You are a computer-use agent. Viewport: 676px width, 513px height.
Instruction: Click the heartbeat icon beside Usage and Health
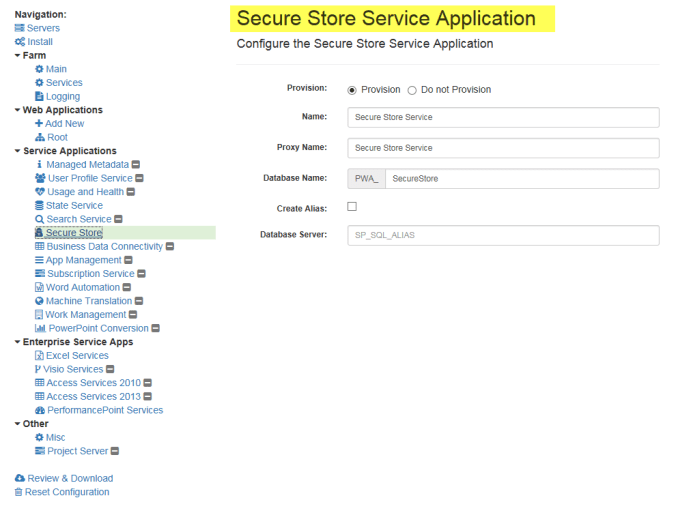point(40,192)
